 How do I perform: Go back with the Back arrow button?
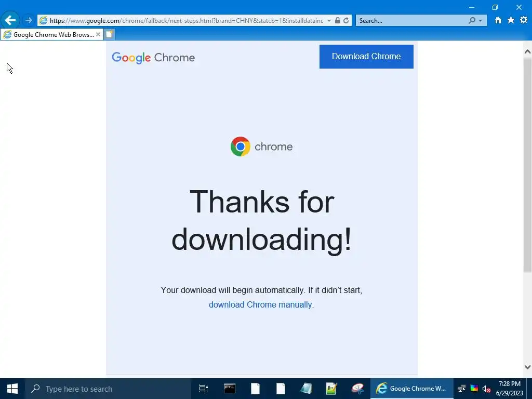pyautogui.click(x=10, y=20)
